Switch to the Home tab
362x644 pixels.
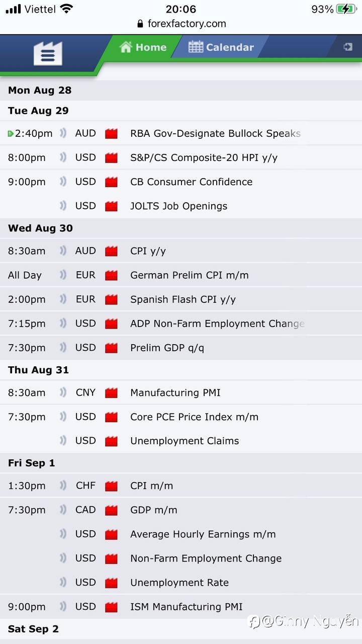pyautogui.click(x=143, y=47)
